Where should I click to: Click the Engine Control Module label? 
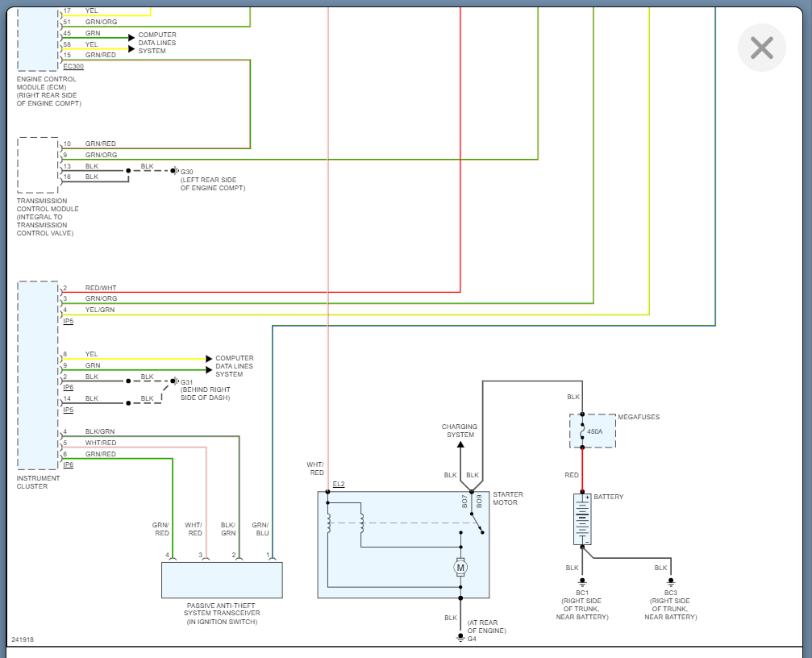click(48, 91)
